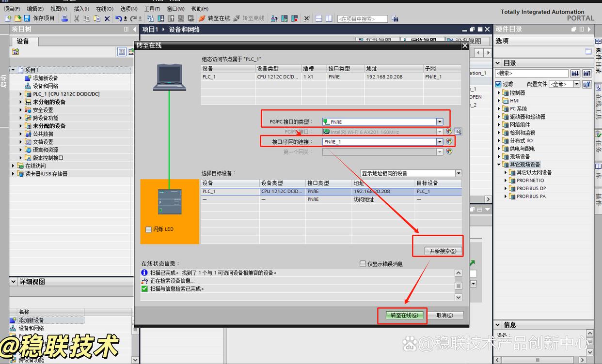Click the download to device icon
Image resolution: width=602 pixels, height=364 pixels.
click(x=161, y=18)
